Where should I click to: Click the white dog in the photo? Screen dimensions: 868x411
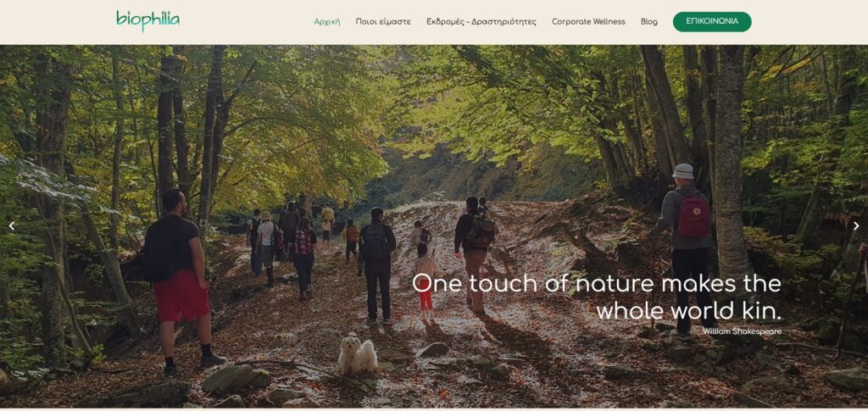[x=357, y=354]
